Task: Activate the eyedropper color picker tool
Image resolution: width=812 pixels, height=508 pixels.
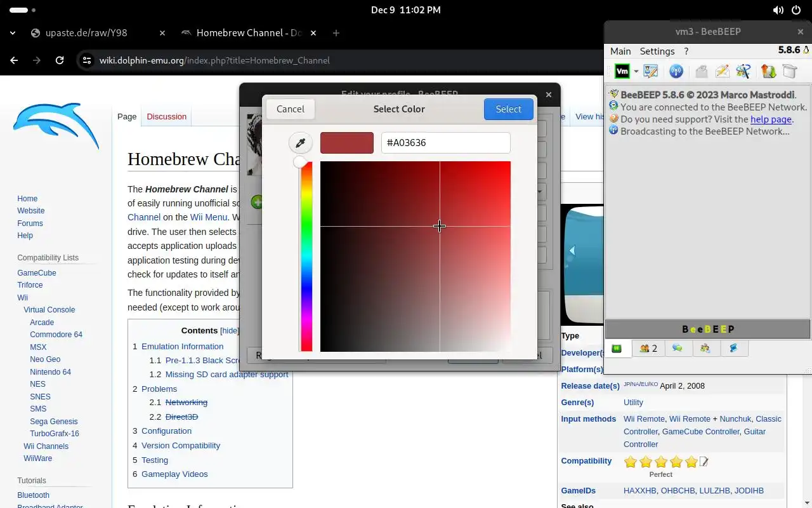Action: point(301,143)
